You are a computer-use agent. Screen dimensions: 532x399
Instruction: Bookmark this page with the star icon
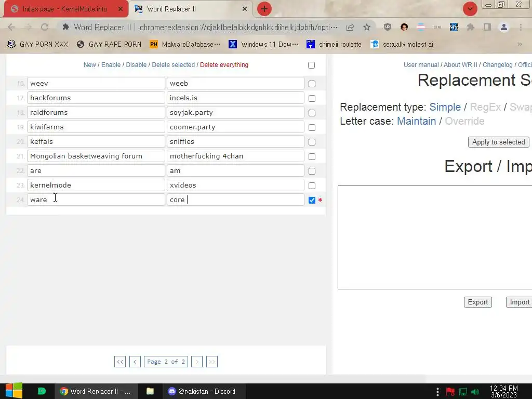point(367,27)
